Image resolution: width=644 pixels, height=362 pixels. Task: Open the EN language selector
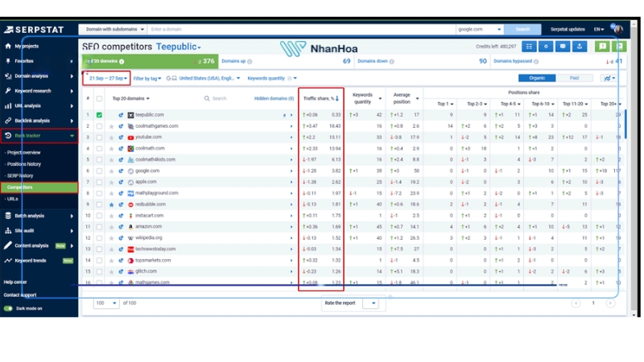point(598,29)
